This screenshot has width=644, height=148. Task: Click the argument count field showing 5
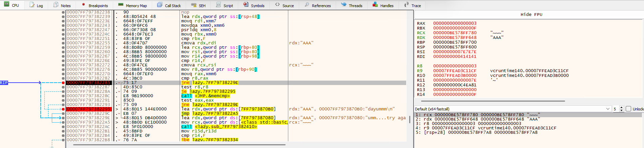(616, 109)
